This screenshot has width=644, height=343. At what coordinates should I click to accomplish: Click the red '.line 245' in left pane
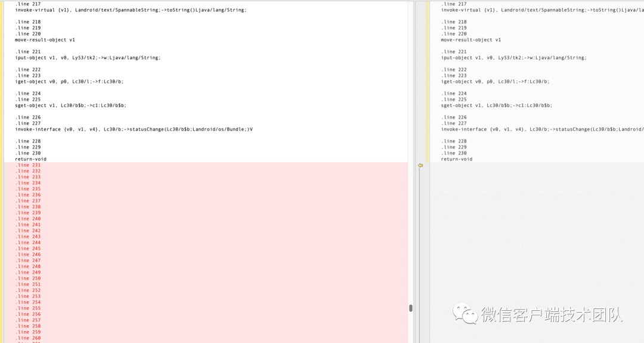pyautogui.click(x=28, y=249)
